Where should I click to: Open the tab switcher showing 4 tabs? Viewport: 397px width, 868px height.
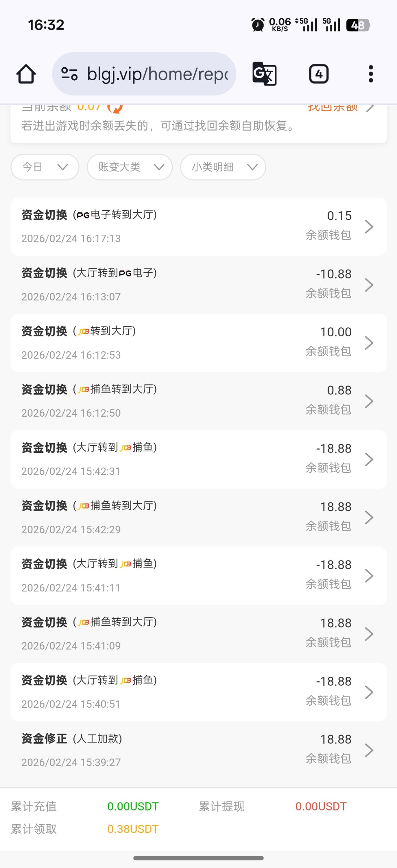point(319,74)
